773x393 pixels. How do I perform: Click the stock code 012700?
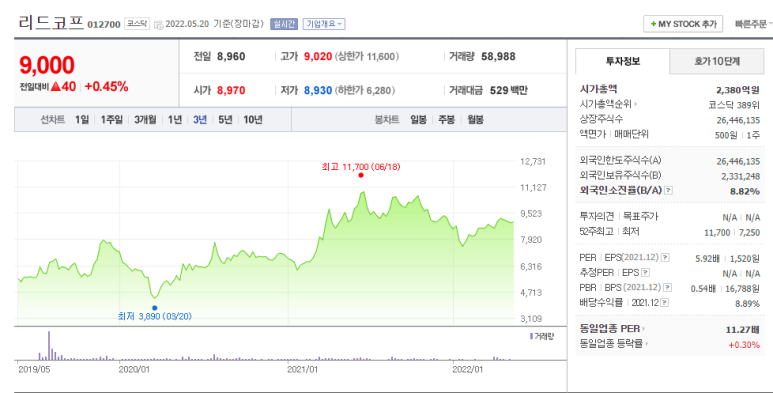pos(104,24)
